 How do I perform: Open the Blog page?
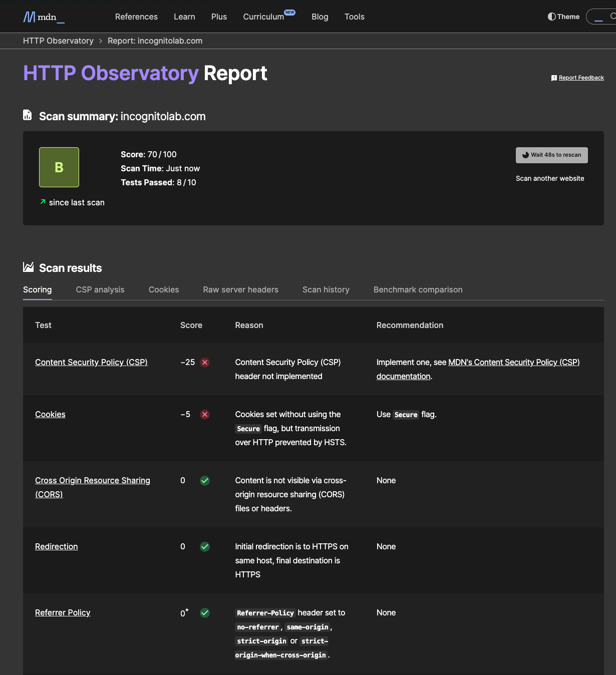click(x=320, y=17)
